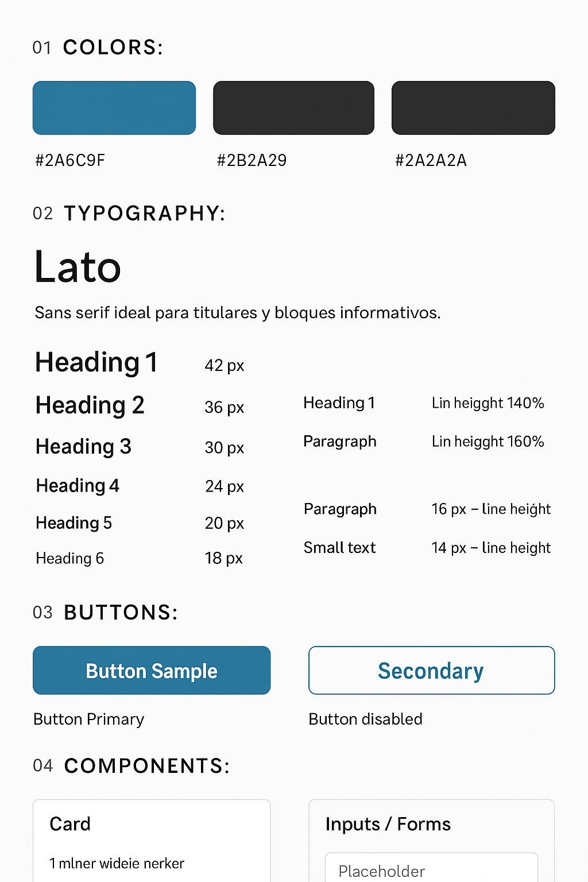Click the Card component title

pyautogui.click(x=70, y=824)
